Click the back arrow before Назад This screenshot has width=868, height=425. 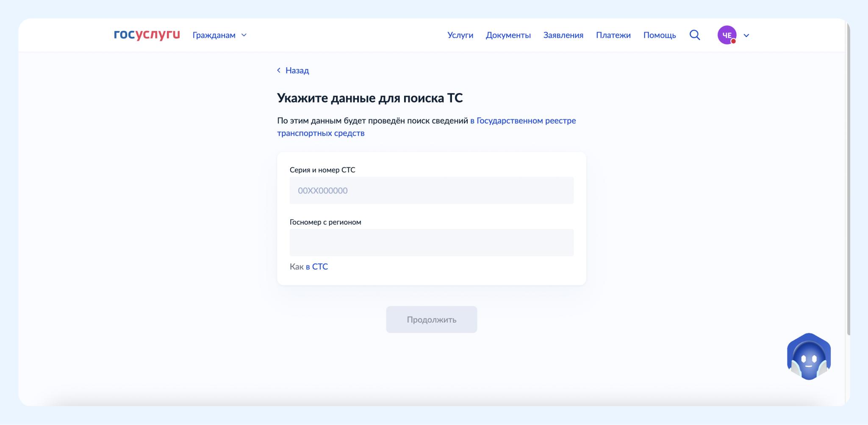pyautogui.click(x=279, y=70)
